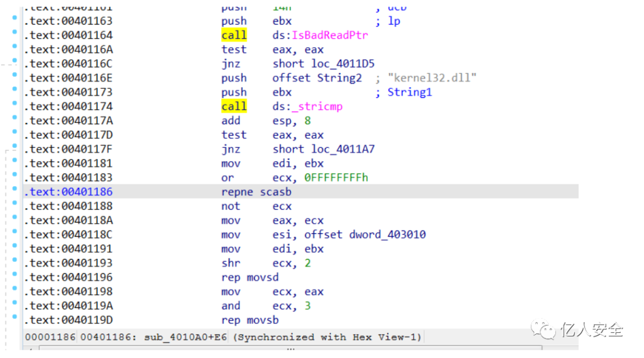
Task: Click the breakpoint dot at 0040116C
Action: 15,60
